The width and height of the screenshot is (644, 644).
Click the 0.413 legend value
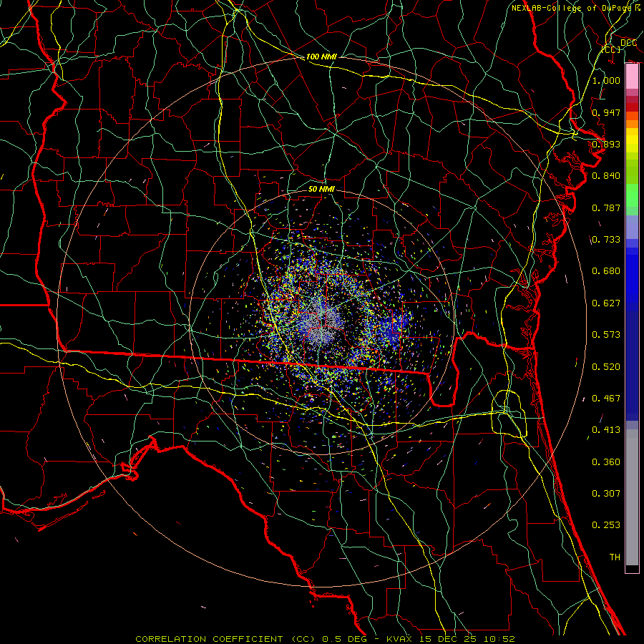point(606,430)
